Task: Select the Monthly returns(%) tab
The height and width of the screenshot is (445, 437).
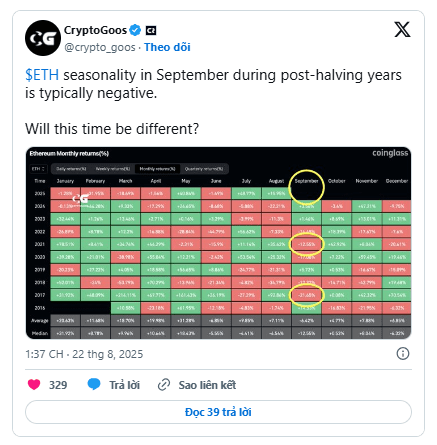Action: coord(157,169)
